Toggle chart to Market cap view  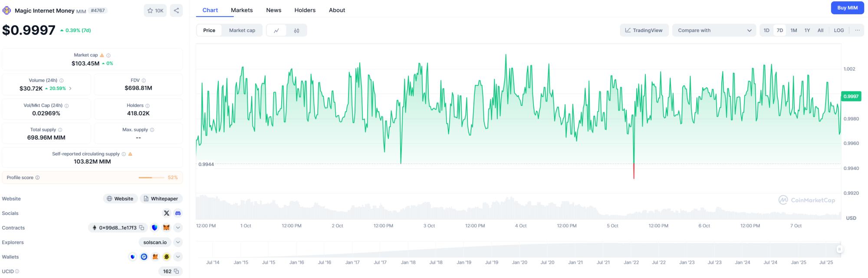(x=242, y=30)
